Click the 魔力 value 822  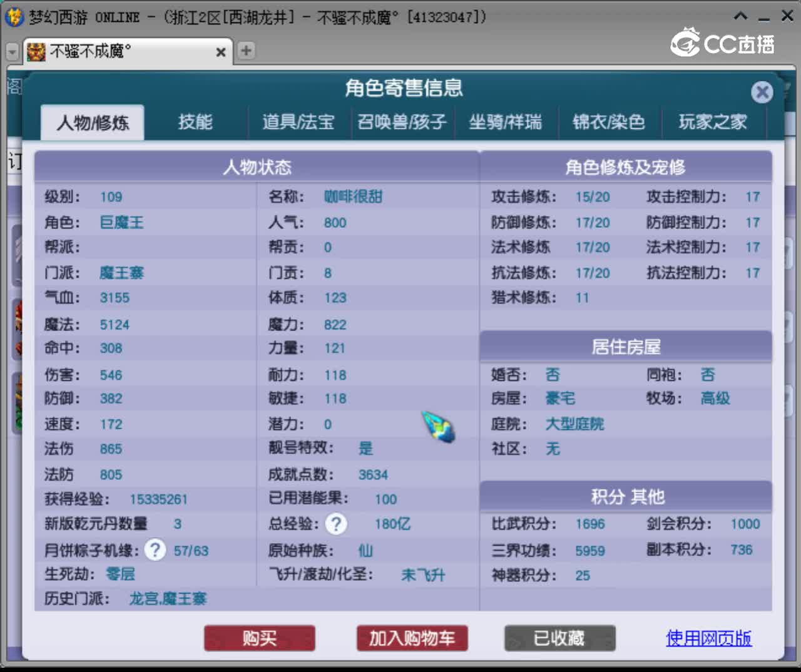335,325
